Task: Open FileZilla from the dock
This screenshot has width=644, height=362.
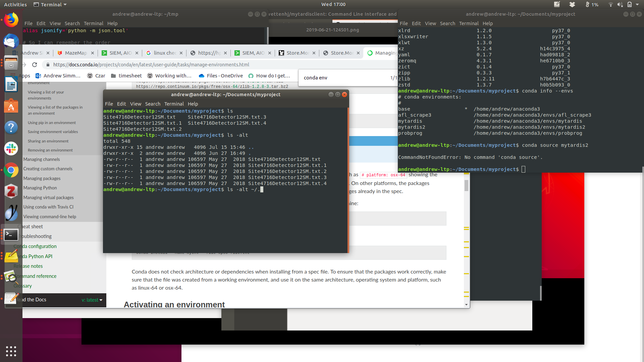Action: [x=11, y=191]
